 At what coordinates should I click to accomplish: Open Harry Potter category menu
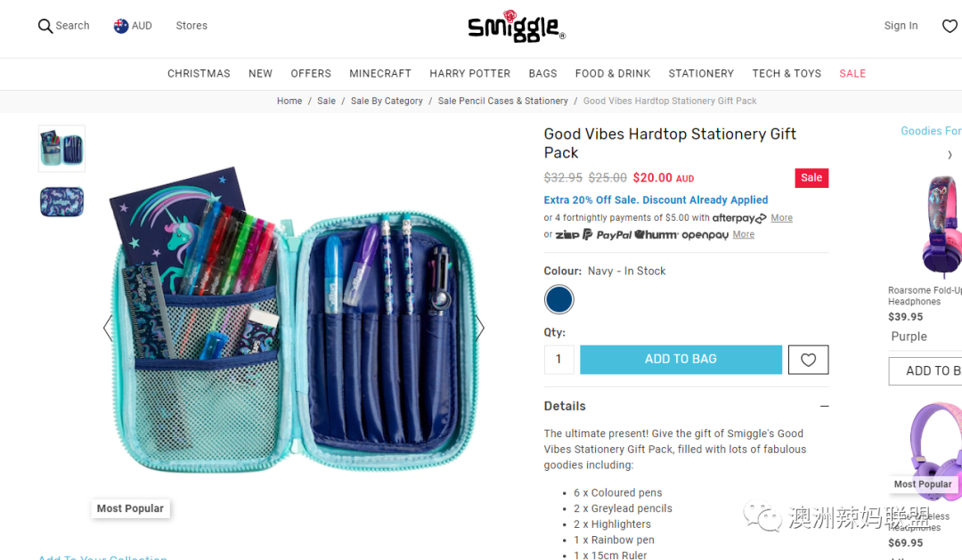pyautogui.click(x=470, y=74)
